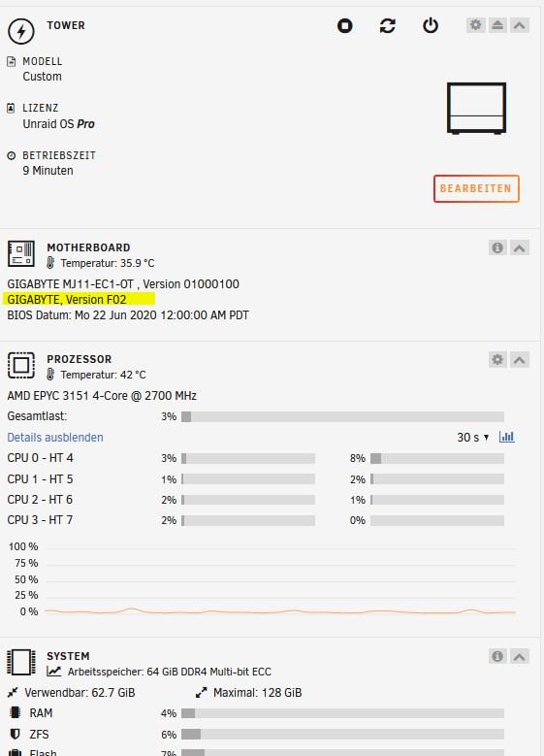The image size is (544, 756).
Task: Open the 30 s interval dropdown
Action: coord(472,438)
